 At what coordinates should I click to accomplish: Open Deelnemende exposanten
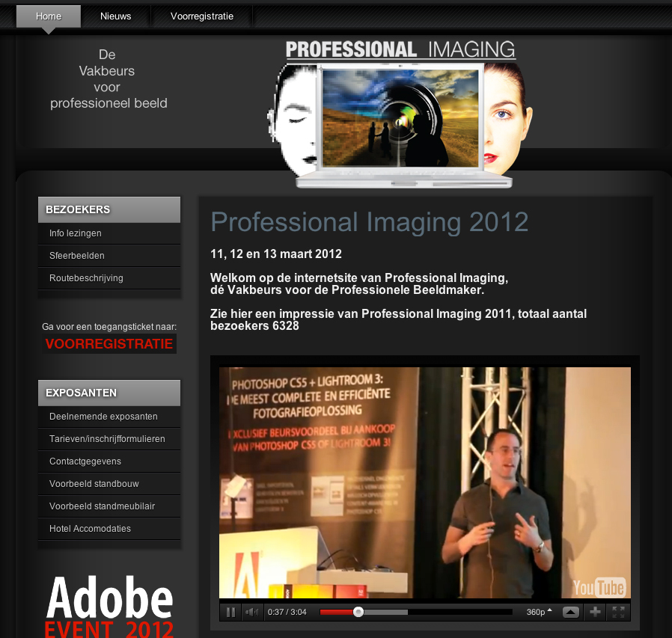click(109, 417)
